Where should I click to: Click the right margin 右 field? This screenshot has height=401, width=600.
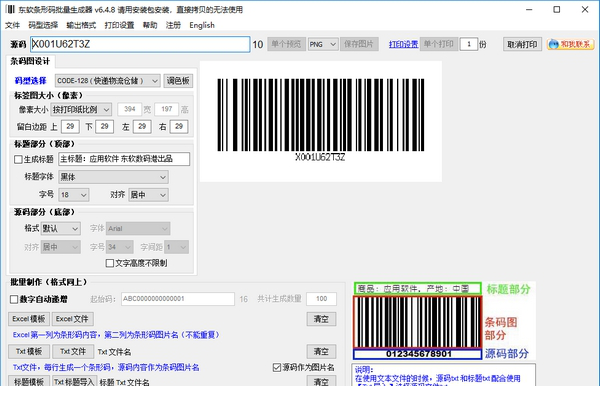179,126
